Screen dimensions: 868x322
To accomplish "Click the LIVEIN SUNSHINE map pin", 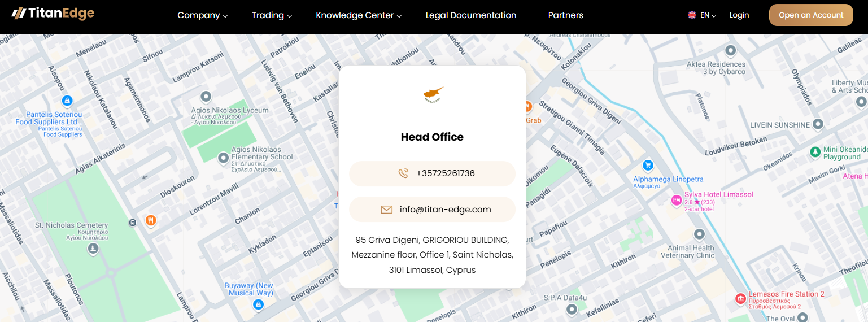I will [x=818, y=124].
